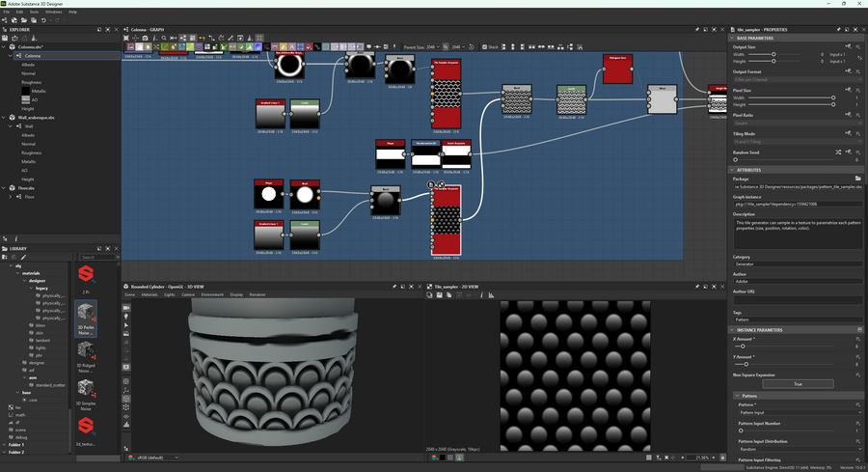The width and height of the screenshot is (868, 472).
Task: Expand the Floor tree item in Explorer
Action: (12, 196)
